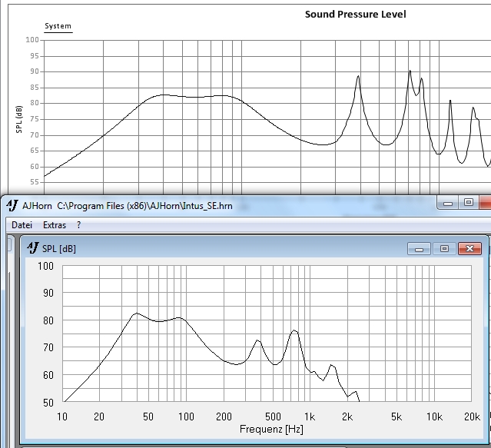This screenshot has height=448, width=491.
Task: Minimize the main AJHorn window
Action: click(447, 203)
